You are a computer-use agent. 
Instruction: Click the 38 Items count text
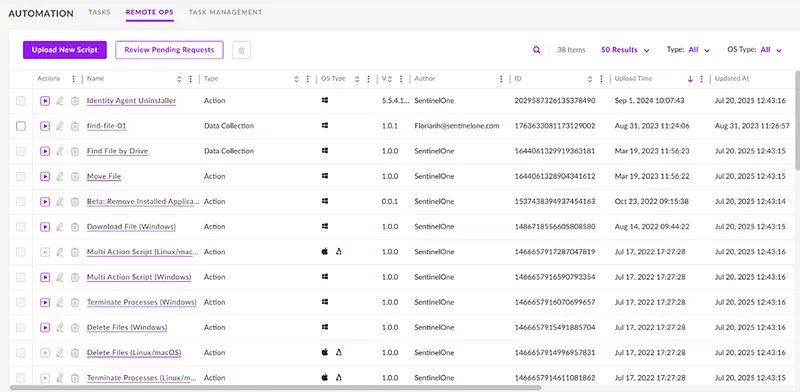571,50
